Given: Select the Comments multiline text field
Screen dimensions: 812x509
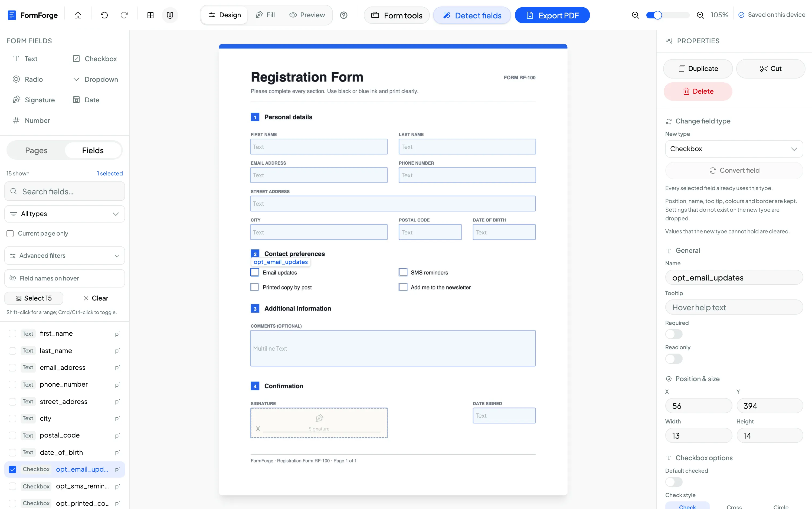Looking at the screenshot, I should coord(393,348).
